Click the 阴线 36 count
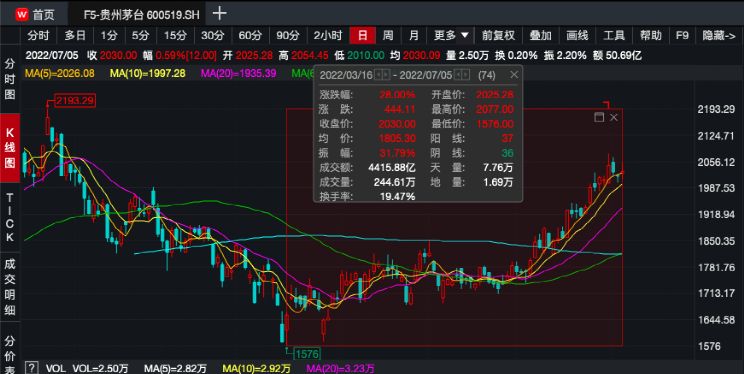 tap(507, 153)
